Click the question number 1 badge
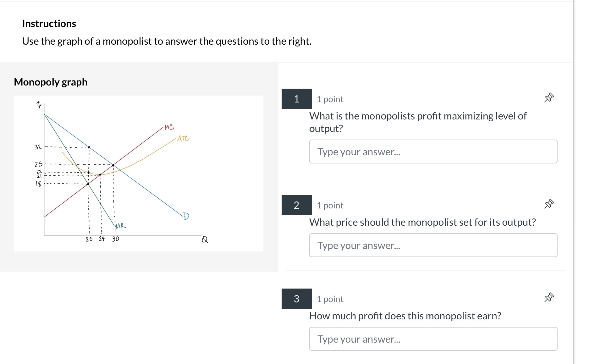Viewport: 589px width, 364px height. click(x=296, y=99)
